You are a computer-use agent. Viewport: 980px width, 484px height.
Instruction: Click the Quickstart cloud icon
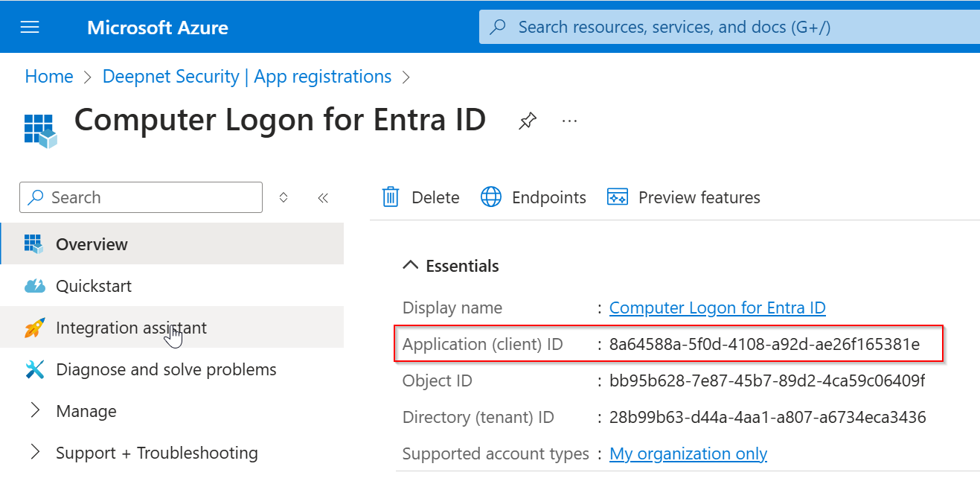pyautogui.click(x=35, y=286)
